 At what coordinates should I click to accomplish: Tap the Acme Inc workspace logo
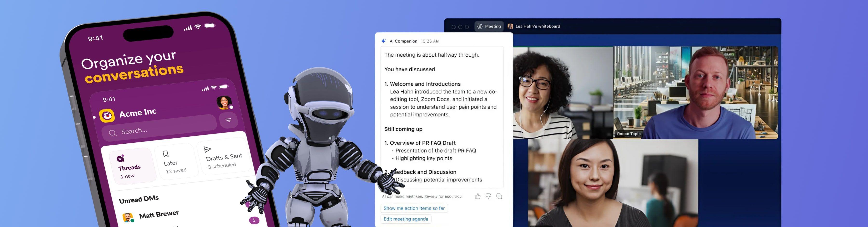pos(107,116)
